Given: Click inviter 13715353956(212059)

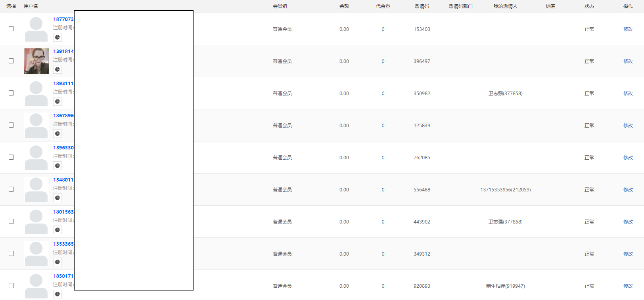Looking at the screenshot, I should (x=506, y=190).
